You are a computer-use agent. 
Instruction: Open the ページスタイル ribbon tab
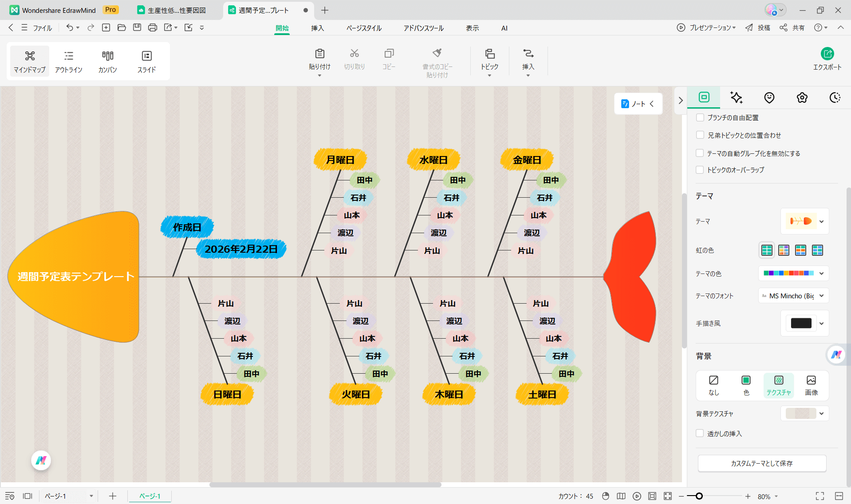pyautogui.click(x=364, y=28)
